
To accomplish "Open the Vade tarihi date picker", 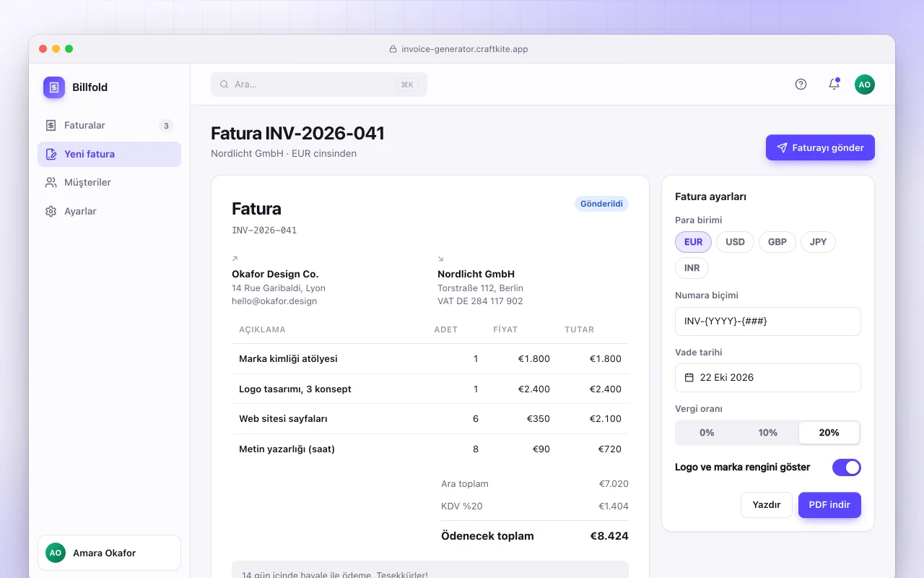I will (x=768, y=378).
